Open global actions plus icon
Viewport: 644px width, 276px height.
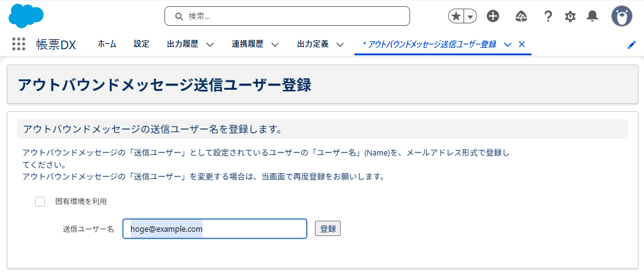point(492,17)
